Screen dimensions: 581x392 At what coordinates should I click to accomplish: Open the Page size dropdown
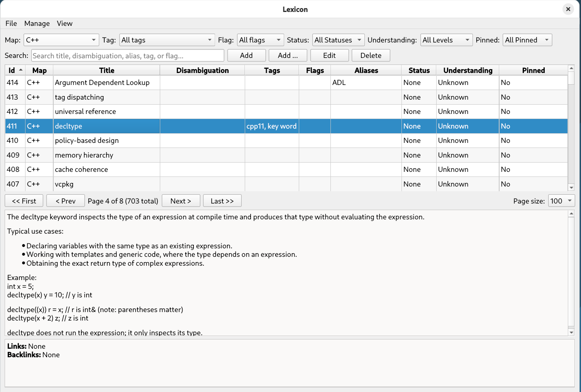(x=562, y=201)
